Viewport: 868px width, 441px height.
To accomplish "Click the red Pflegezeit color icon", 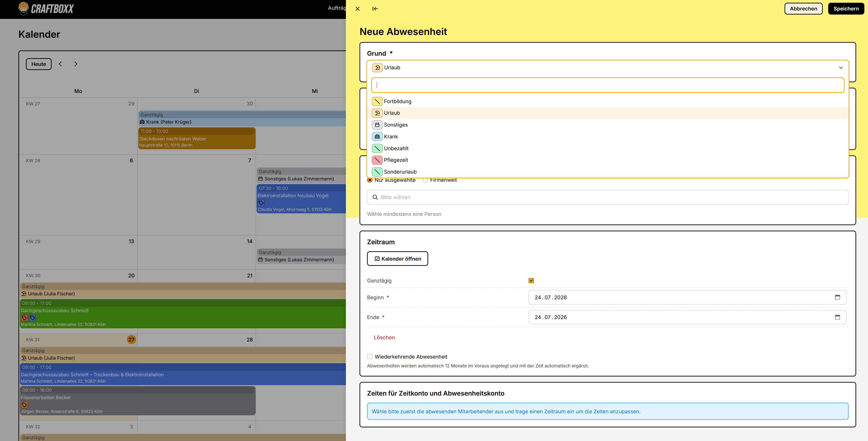I will 377,160.
